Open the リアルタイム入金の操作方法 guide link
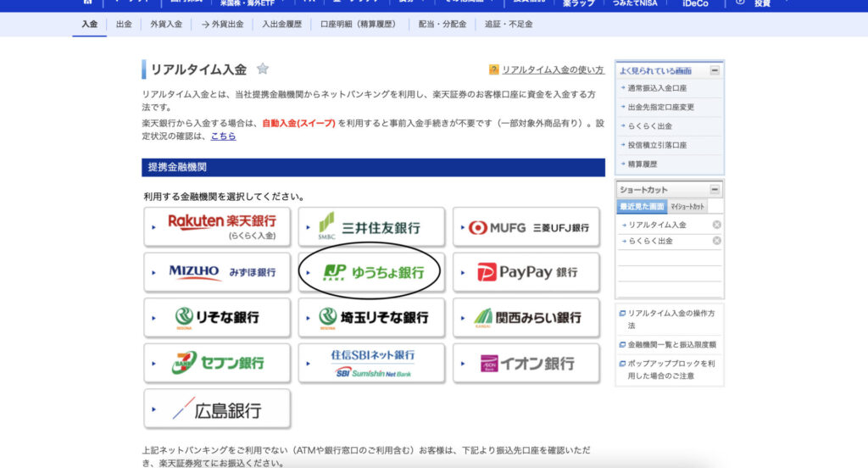 [670, 320]
